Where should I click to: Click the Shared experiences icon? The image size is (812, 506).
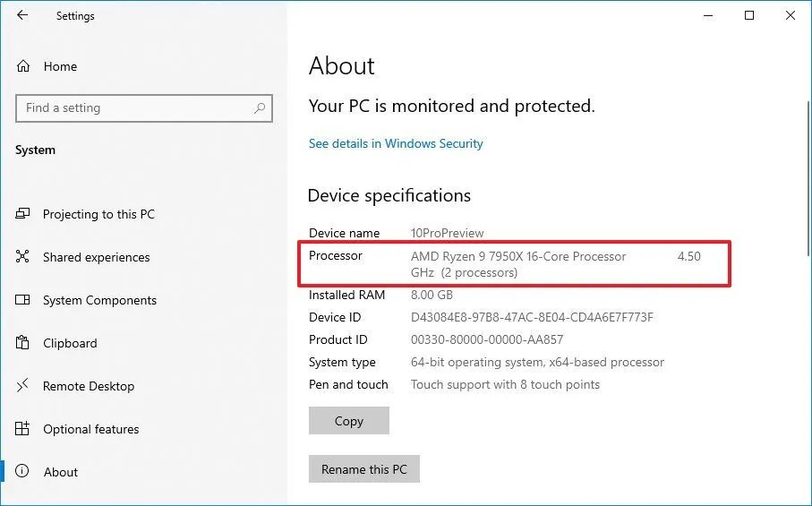pos(22,256)
